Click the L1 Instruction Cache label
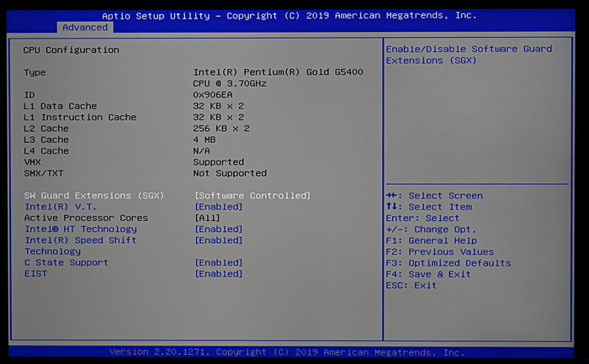 (80, 117)
